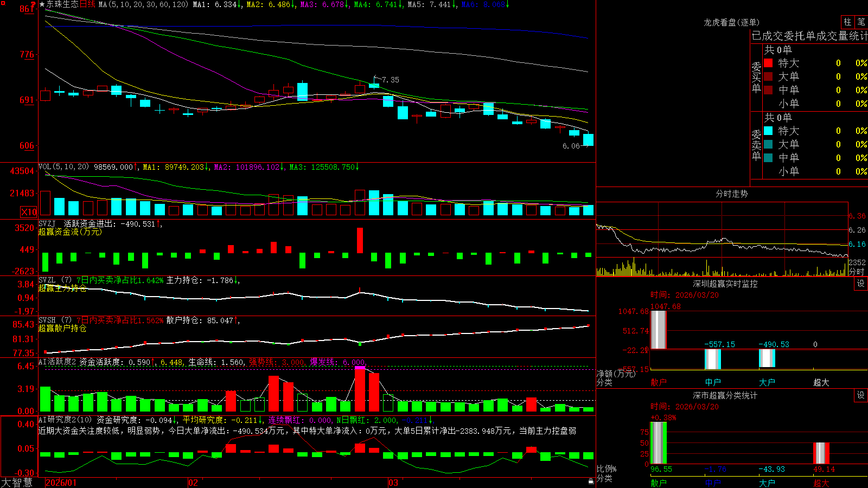Click the 东珠生态 stock name
The height and width of the screenshot is (488, 868).
(x=62, y=4)
